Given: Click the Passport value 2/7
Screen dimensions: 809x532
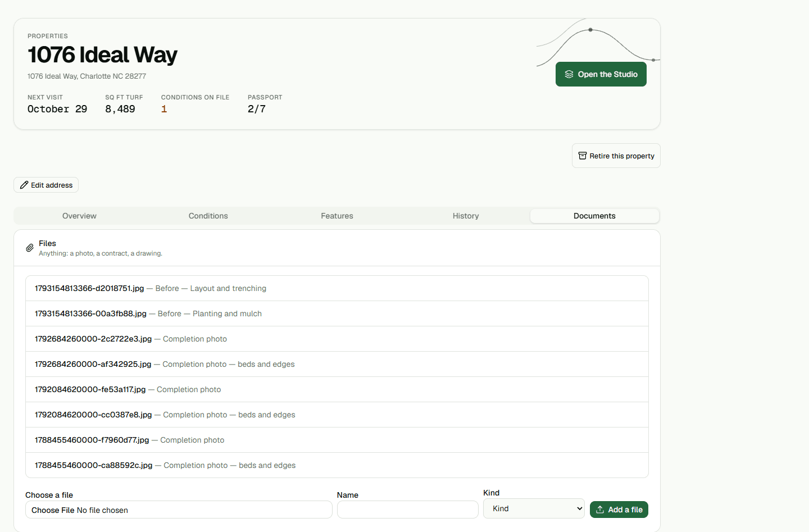Looking at the screenshot, I should 257,109.
